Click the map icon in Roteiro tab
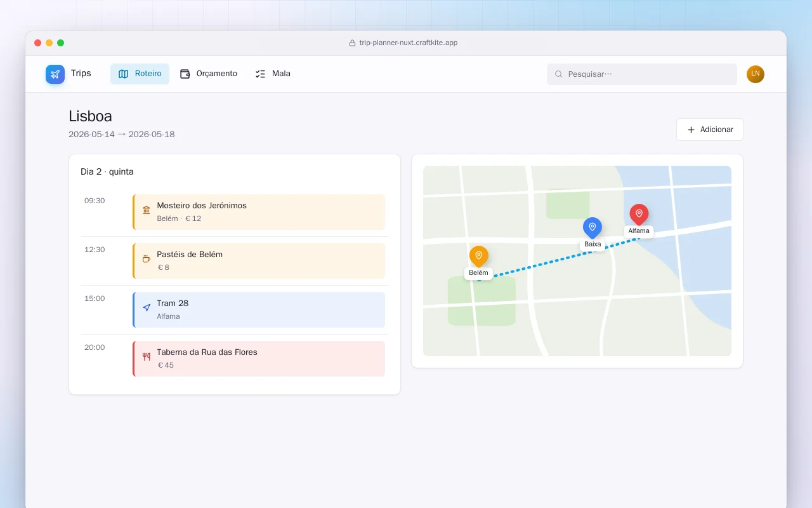812x508 pixels. (123, 74)
